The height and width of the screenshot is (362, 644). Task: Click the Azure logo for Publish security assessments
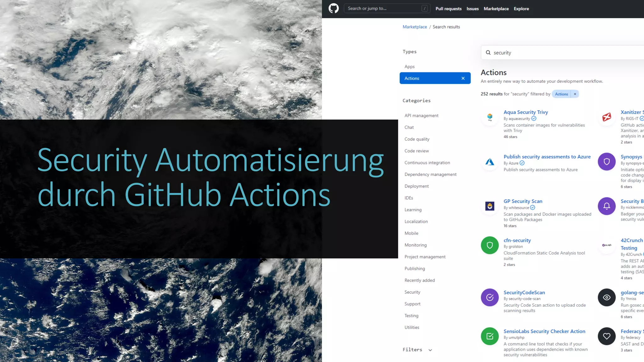(490, 162)
